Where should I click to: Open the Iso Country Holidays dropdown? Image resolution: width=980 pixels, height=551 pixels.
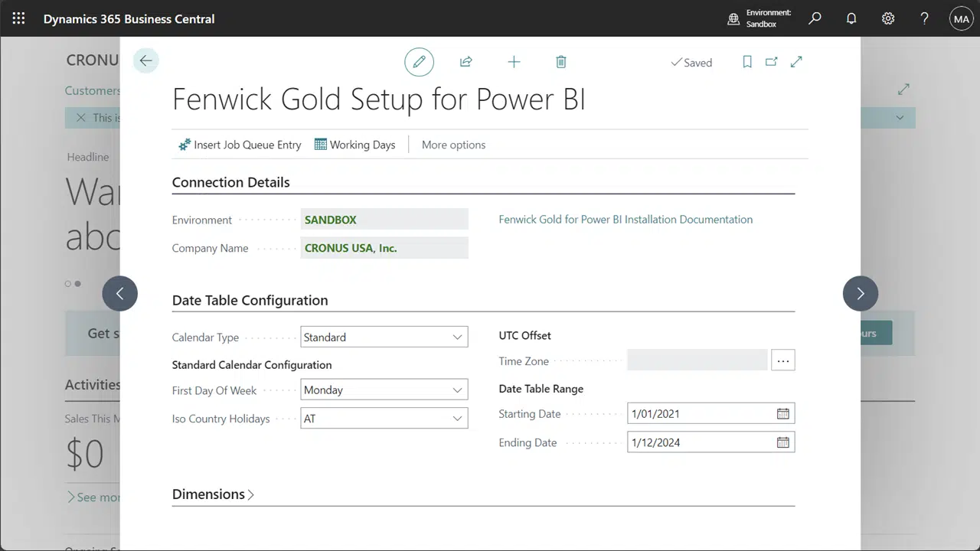point(384,419)
